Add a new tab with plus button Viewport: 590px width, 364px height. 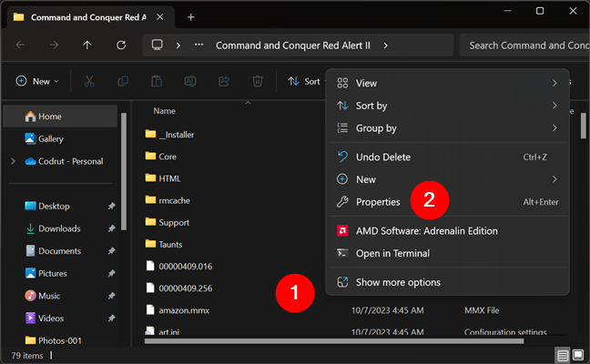pyautogui.click(x=191, y=17)
